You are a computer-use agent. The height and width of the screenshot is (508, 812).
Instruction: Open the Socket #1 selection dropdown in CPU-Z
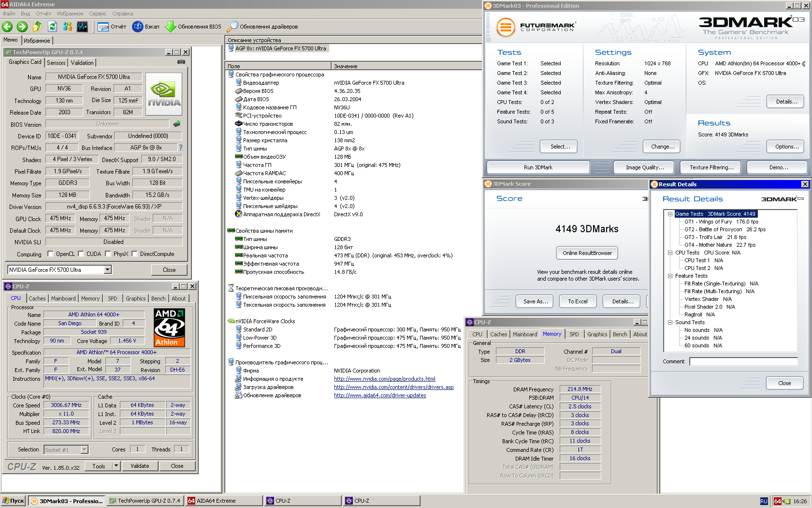click(84, 449)
